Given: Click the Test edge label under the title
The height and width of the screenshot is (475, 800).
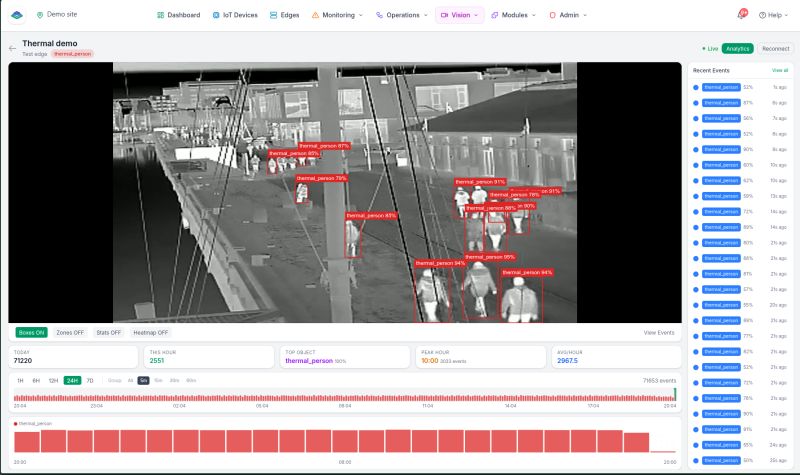Looking at the screenshot, I should click(35, 54).
